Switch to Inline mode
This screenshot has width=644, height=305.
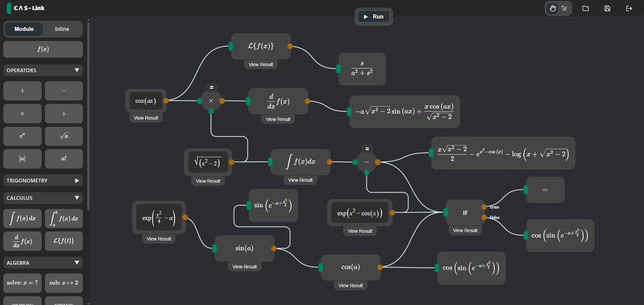(x=62, y=29)
